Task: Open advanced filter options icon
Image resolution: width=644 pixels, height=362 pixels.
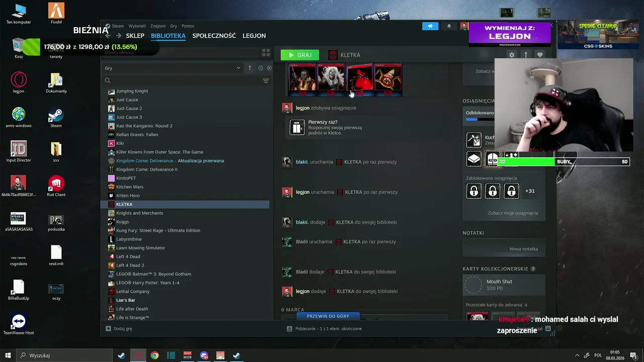Action: point(266,80)
